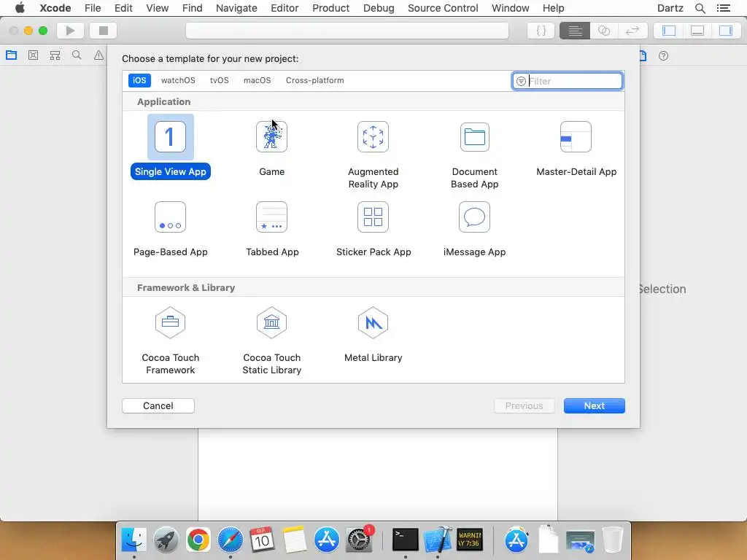This screenshot has height=560, width=747.
Task: Open the Xcode application menu
Action: 55,8
